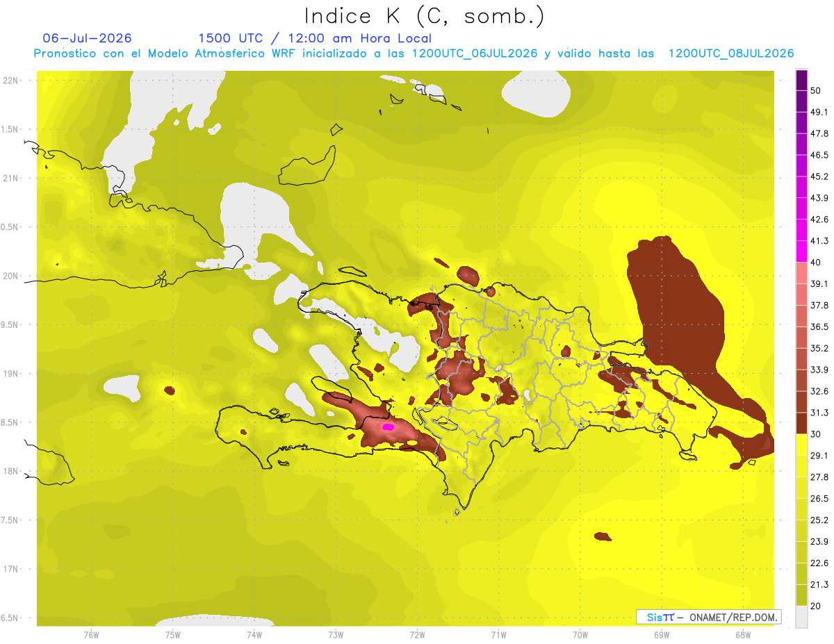The width and height of the screenshot is (834, 644).
Task: Click the "43.9" color bar label
Action: [x=819, y=198]
